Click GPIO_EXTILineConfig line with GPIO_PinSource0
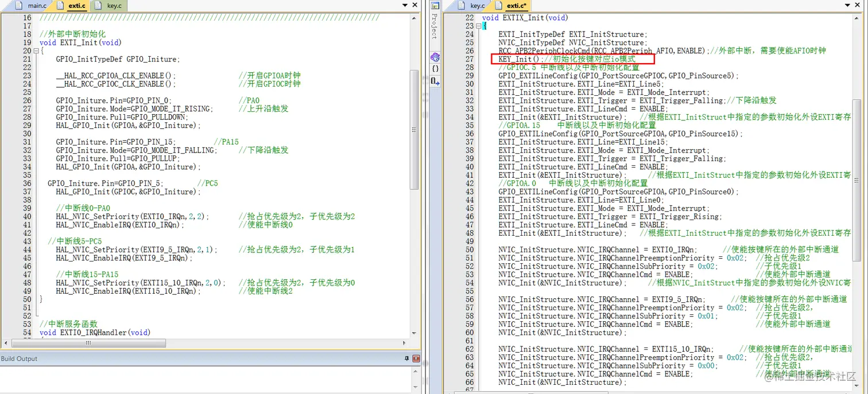Viewport: 868px width, 394px height. coord(619,192)
